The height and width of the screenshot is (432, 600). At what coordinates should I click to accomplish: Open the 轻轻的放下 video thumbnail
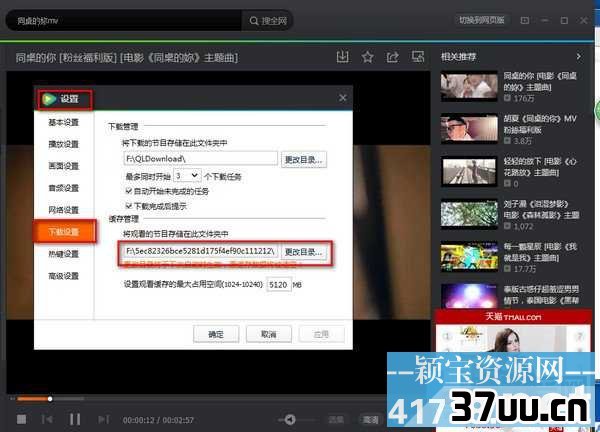469,172
